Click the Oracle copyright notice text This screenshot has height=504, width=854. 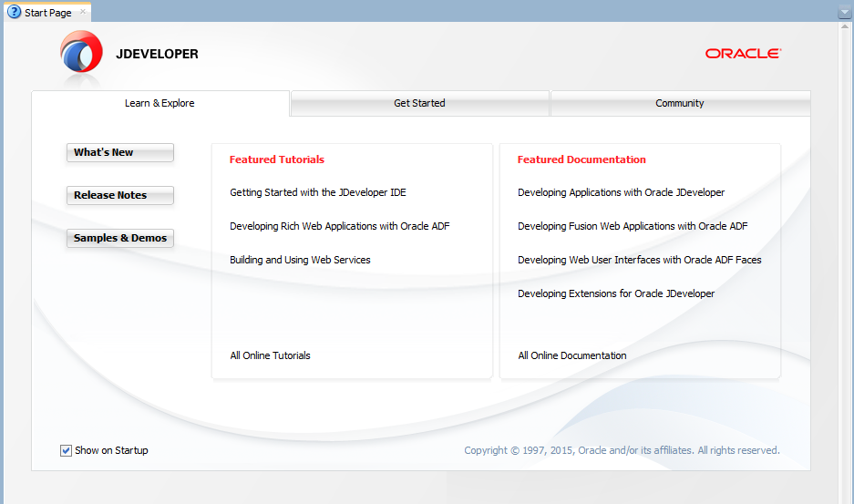tap(622, 450)
